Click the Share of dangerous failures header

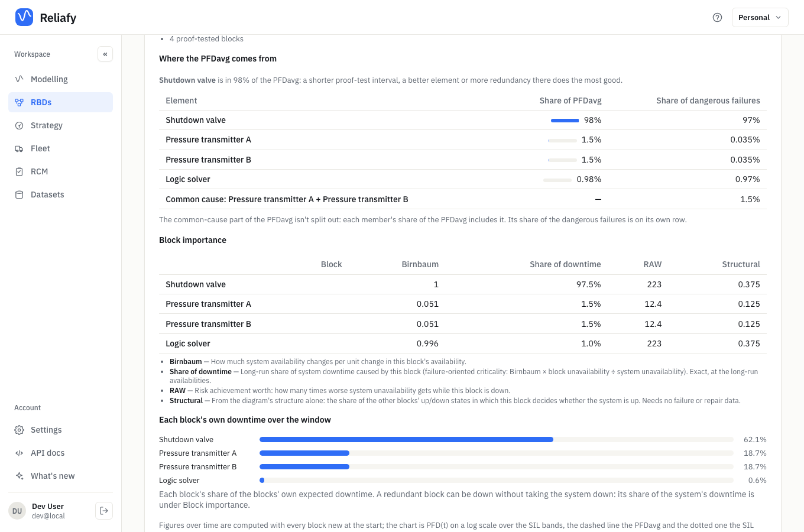pyautogui.click(x=708, y=100)
